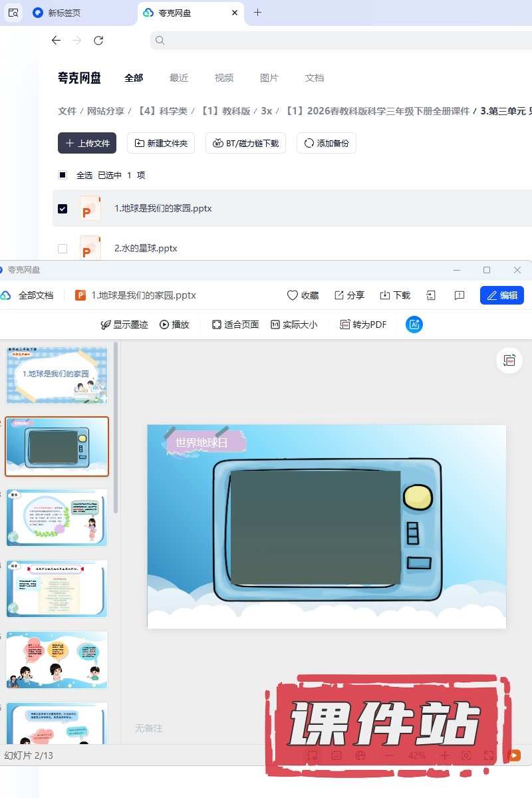Click browser refresh icon

[x=98, y=41]
